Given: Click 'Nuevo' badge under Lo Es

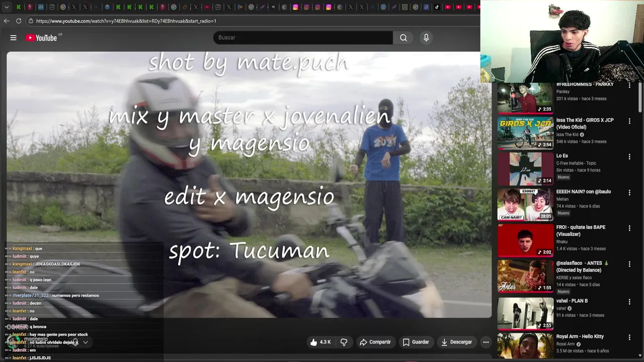Looking at the screenshot, I should pos(563,177).
